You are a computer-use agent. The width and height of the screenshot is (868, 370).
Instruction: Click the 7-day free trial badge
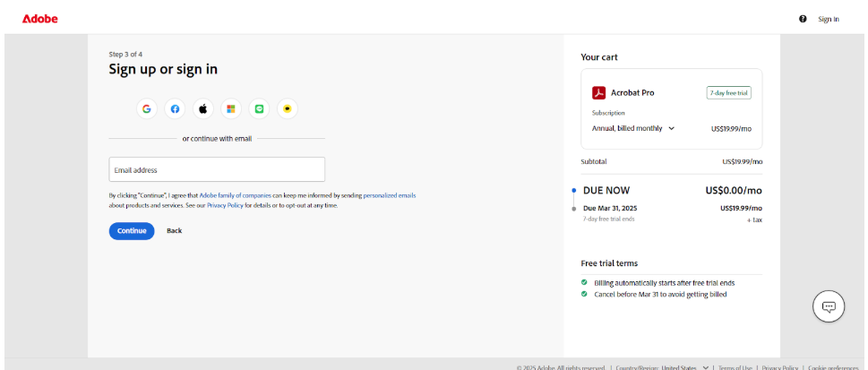[x=728, y=93]
